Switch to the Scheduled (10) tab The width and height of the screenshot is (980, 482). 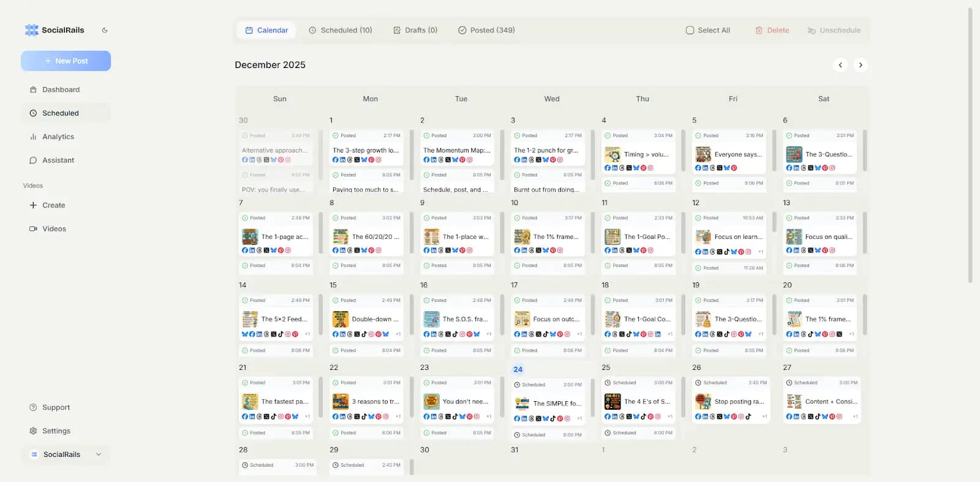click(x=340, y=30)
